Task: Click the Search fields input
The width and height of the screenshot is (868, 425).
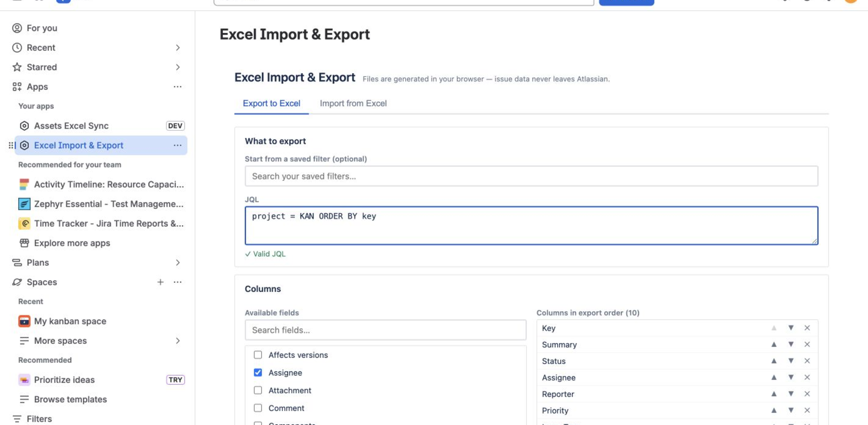Action: [x=385, y=330]
